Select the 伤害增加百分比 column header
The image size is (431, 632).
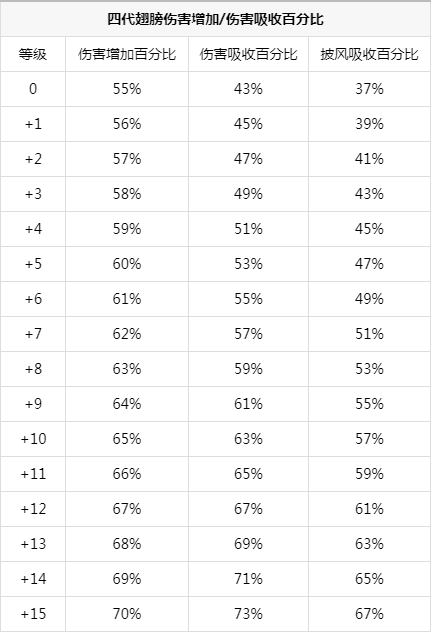pyautogui.click(x=127, y=54)
